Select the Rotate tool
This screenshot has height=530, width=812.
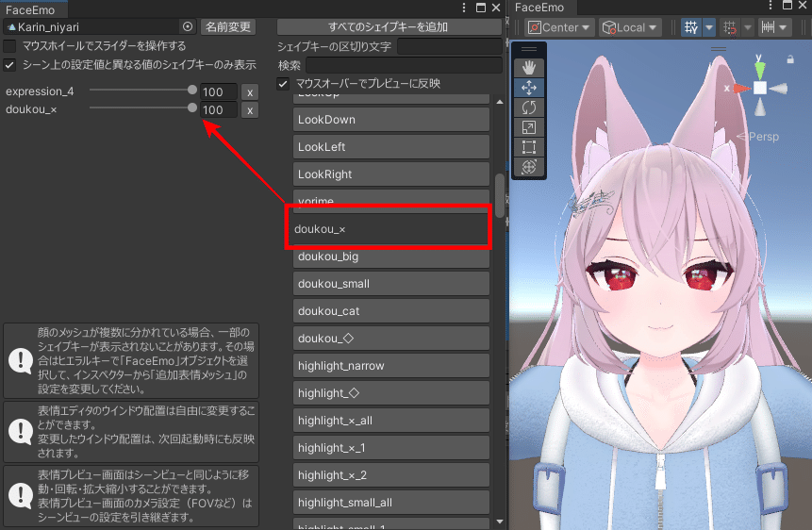coord(529,108)
